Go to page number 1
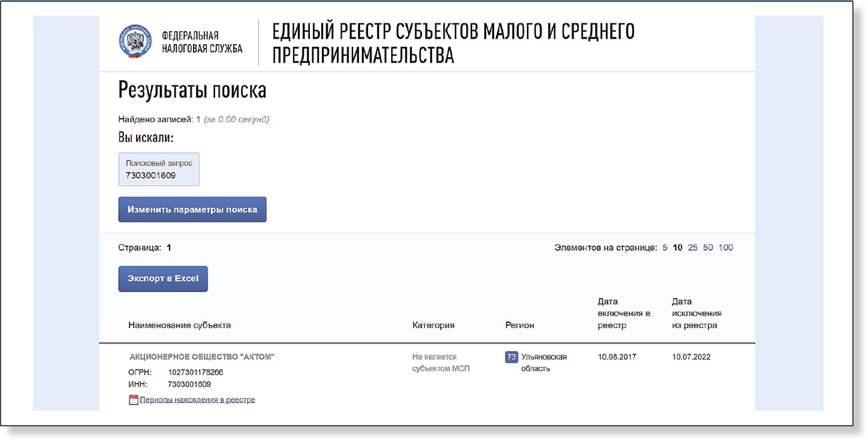The width and height of the screenshot is (868, 441). pyautogui.click(x=169, y=248)
